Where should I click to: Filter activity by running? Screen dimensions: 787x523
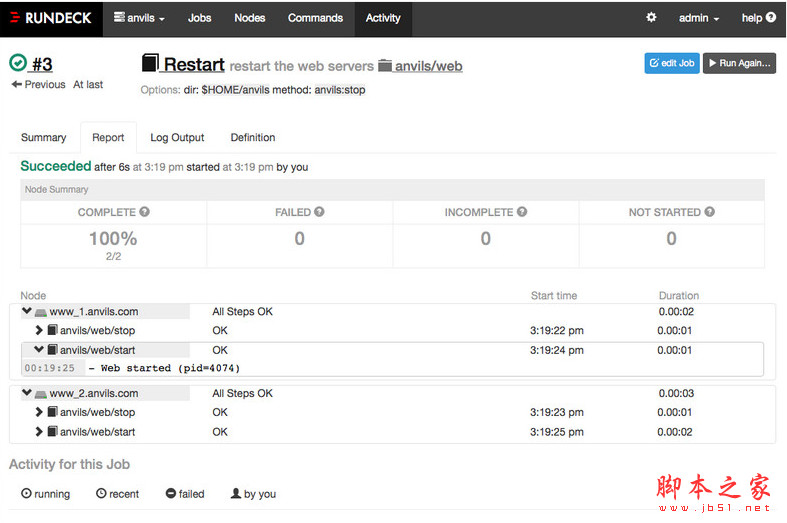point(46,494)
